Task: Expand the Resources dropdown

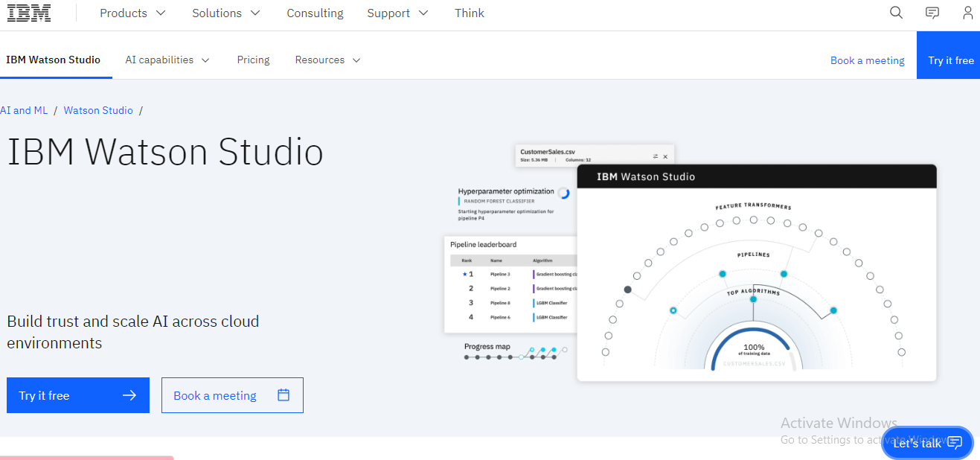Action: (x=327, y=60)
